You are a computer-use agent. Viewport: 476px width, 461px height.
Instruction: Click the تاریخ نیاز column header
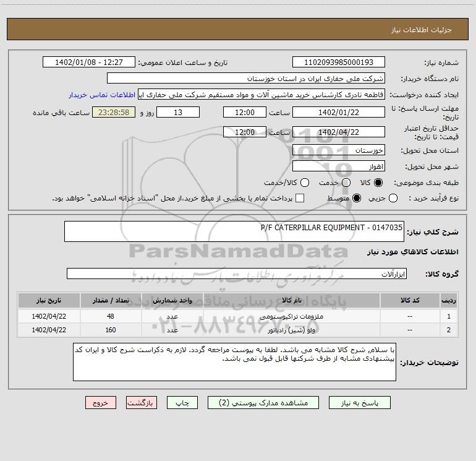click(49, 301)
